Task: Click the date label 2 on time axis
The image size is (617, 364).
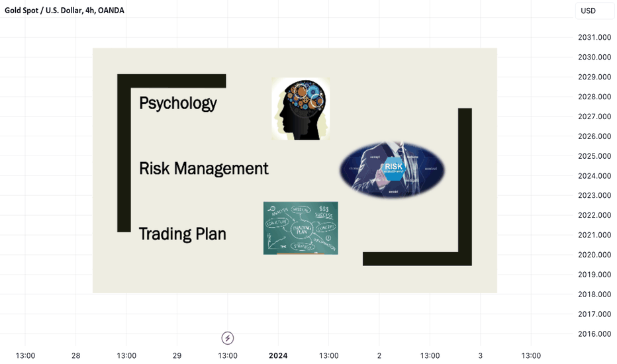Action: click(379, 356)
